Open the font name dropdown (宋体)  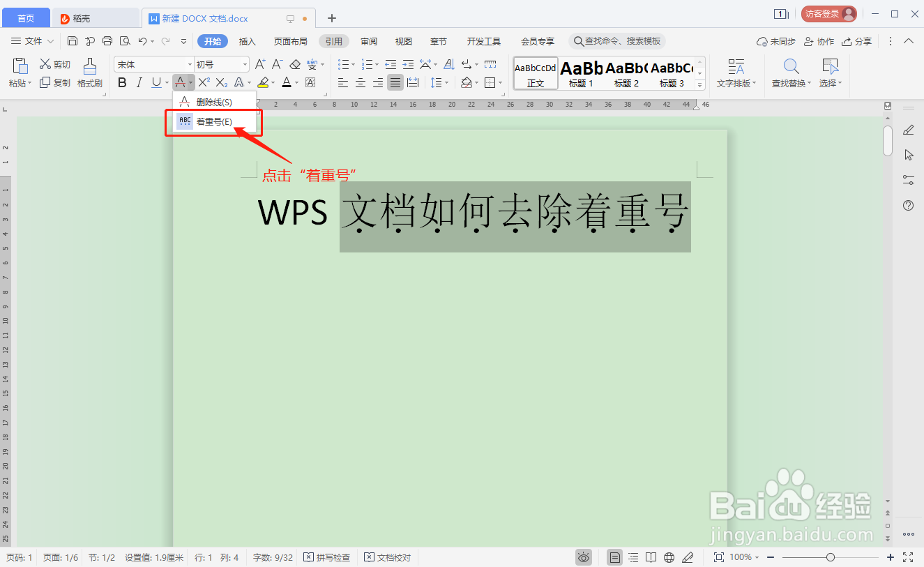pyautogui.click(x=190, y=65)
